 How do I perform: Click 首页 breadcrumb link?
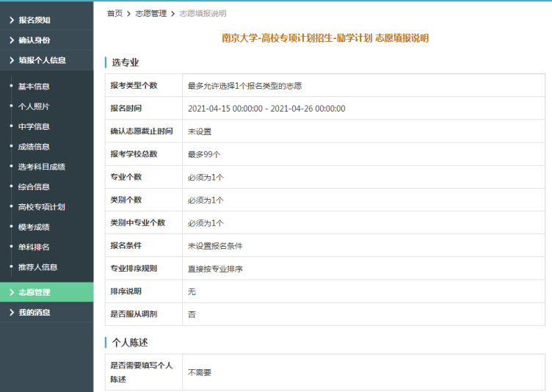(115, 13)
